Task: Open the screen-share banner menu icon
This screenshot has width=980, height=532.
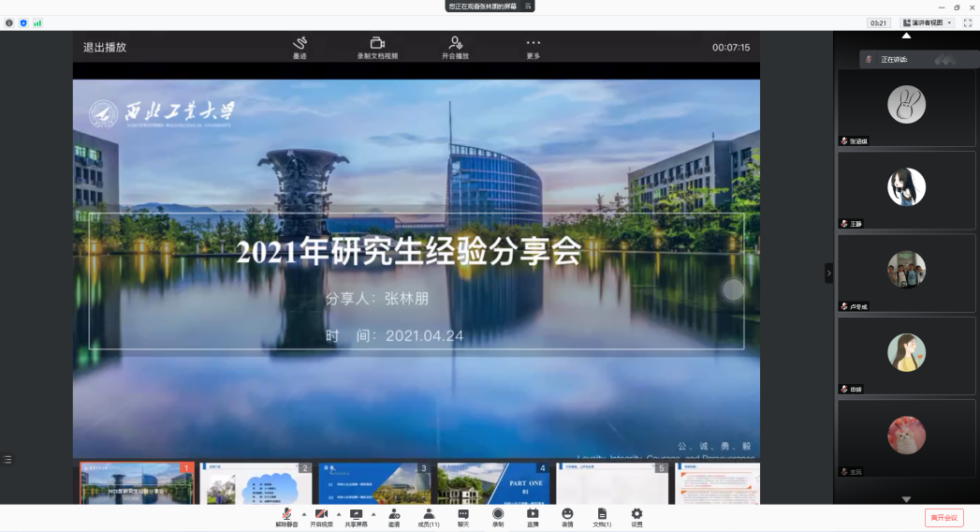Action: (528, 7)
